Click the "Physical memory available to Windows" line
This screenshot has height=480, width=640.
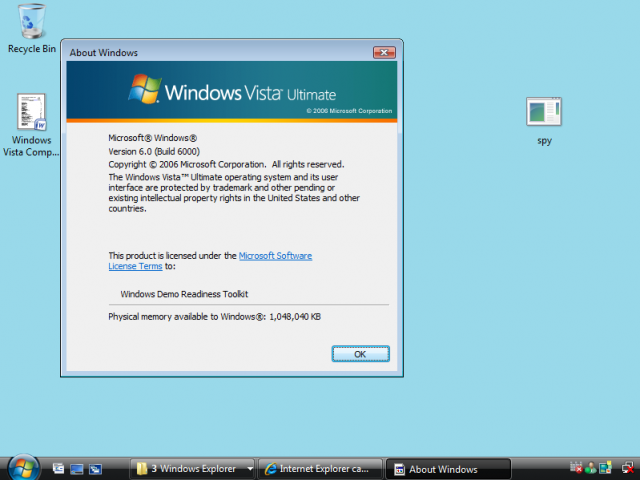coord(214,317)
